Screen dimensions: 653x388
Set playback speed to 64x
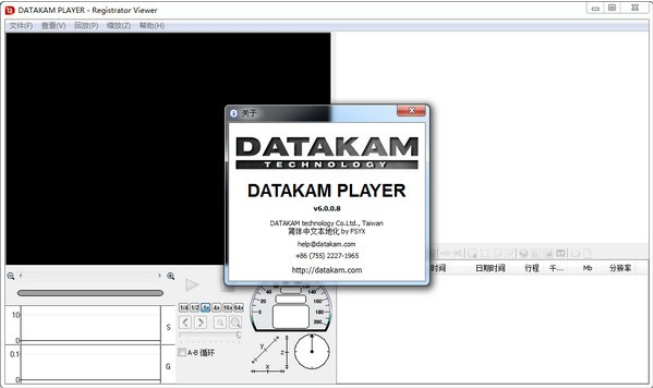tap(238, 308)
